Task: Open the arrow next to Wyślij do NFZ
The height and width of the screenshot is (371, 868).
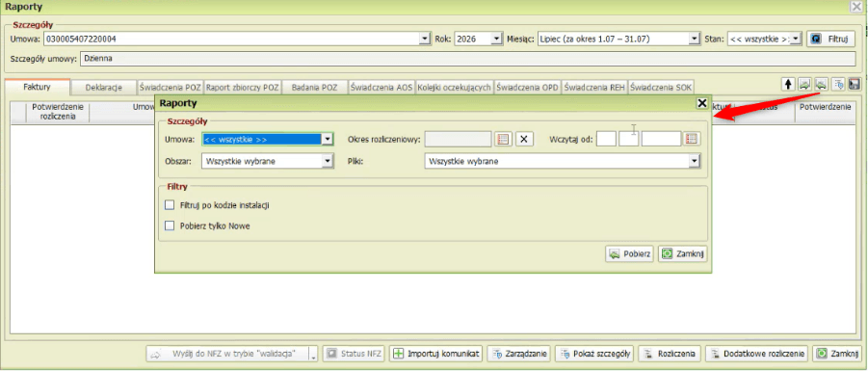Action: (313, 354)
